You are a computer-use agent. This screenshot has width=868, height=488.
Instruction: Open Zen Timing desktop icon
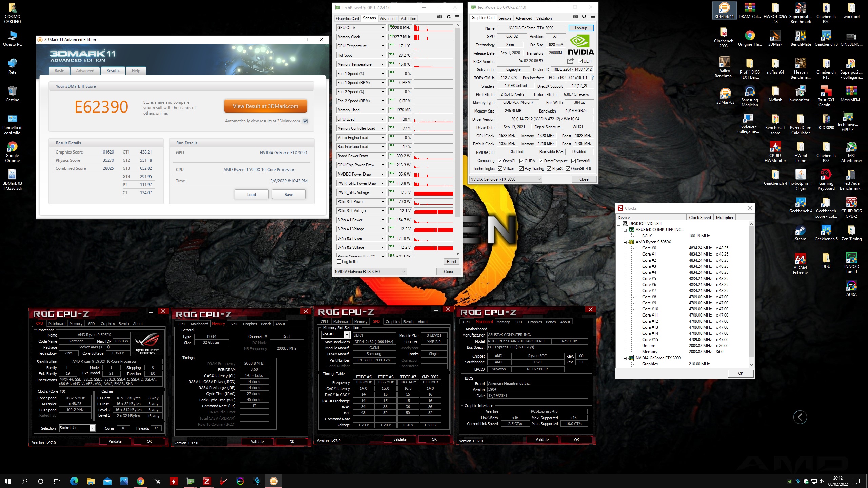coord(851,233)
